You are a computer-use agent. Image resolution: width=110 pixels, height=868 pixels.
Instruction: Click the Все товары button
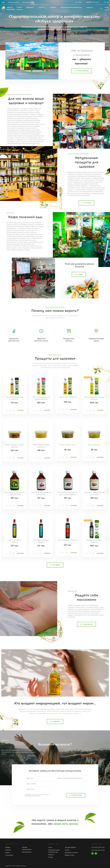click(55, 565)
